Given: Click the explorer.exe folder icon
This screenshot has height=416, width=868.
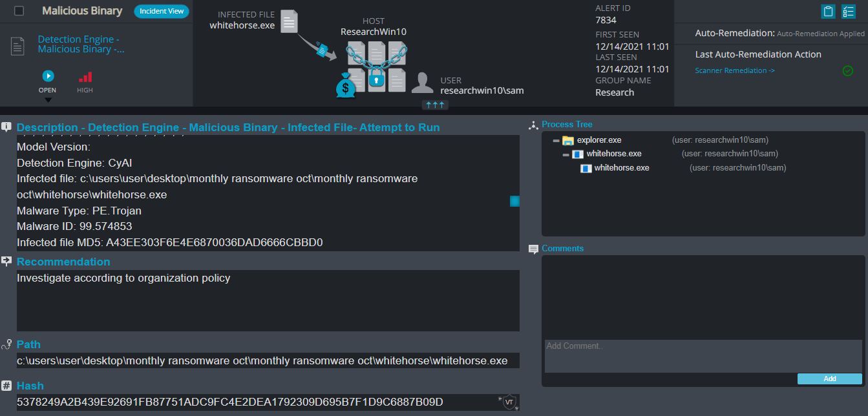Looking at the screenshot, I should coord(568,140).
